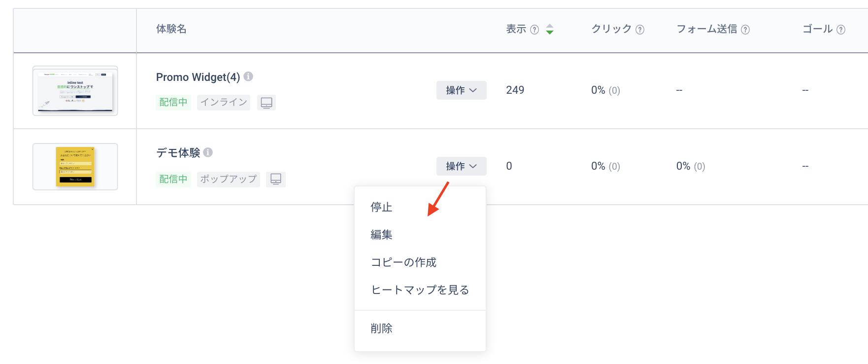This screenshot has height=364, width=868.
Task: Click help icon next to 表示 header
Action: point(534,30)
